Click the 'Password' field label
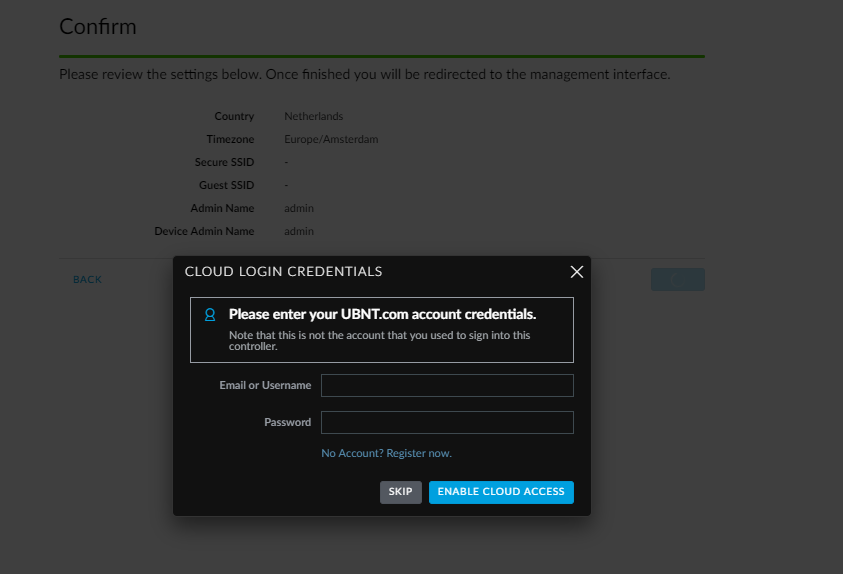This screenshot has width=843, height=574. pos(288,422)
